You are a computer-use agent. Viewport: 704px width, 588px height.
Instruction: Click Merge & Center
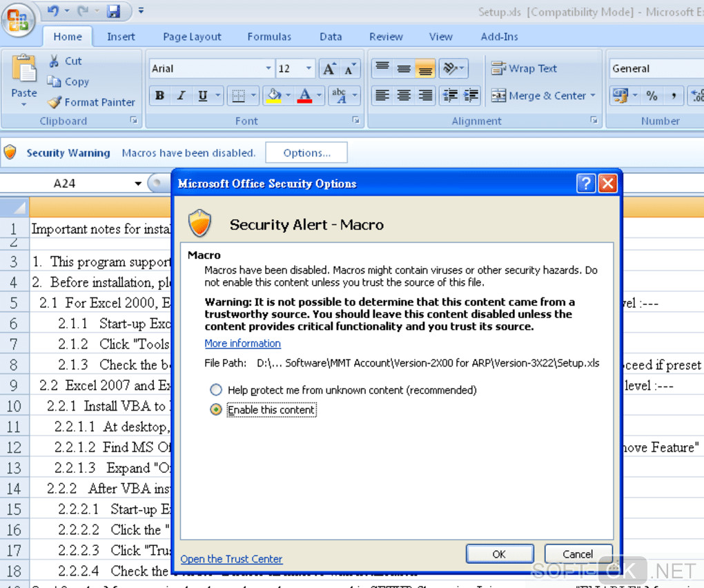tap(538, 96)
